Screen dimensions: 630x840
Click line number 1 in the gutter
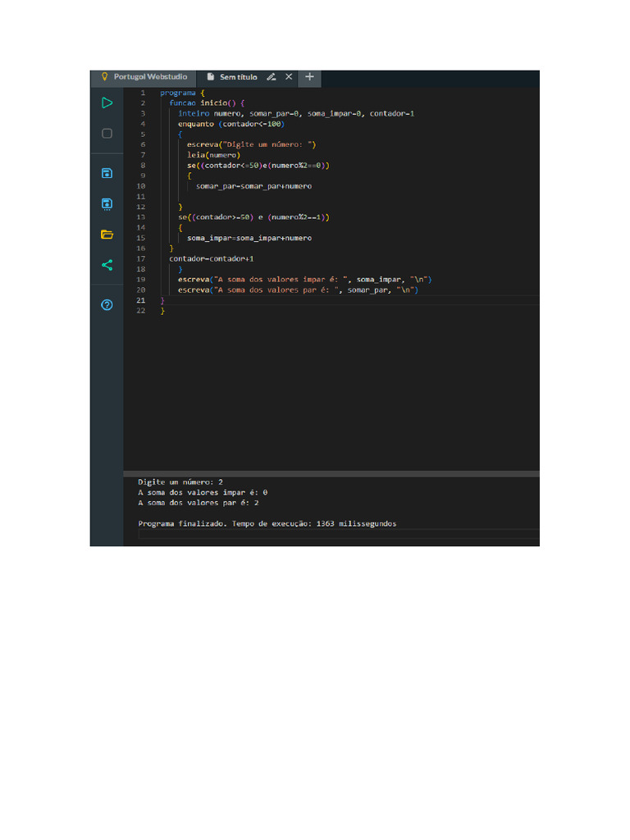143,93
